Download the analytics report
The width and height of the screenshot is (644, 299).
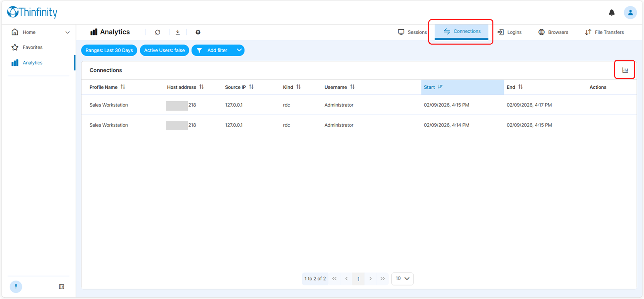point(178,32)
